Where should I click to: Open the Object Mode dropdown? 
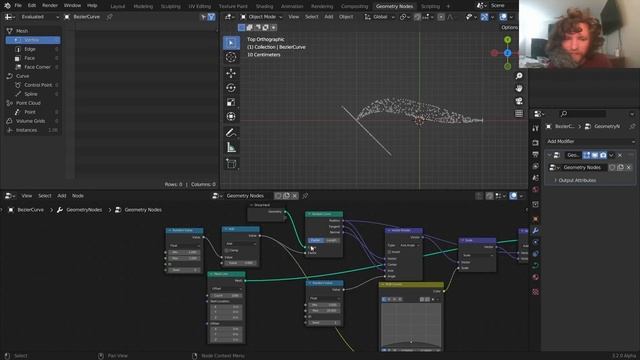click(261, 17)
